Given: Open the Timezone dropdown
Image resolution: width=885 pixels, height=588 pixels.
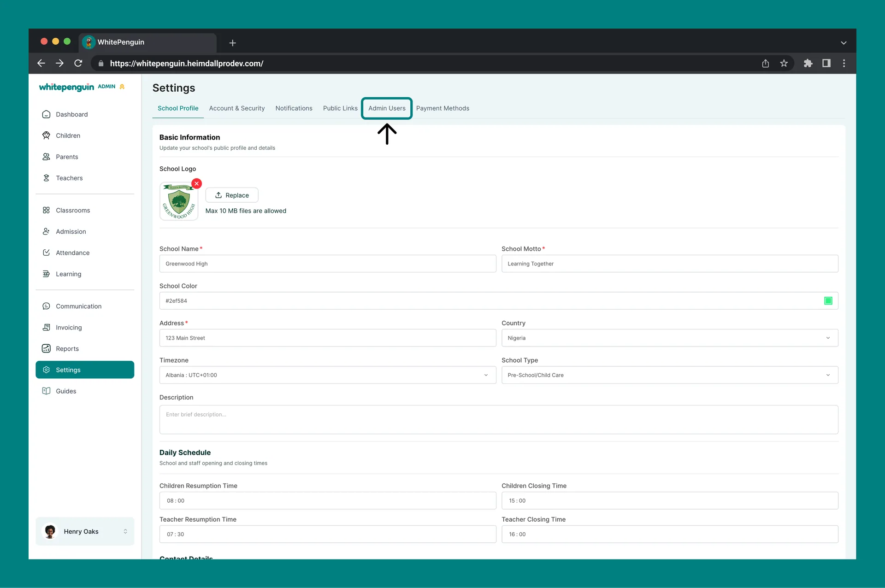Looking at the screenshot, I should 328,375.
